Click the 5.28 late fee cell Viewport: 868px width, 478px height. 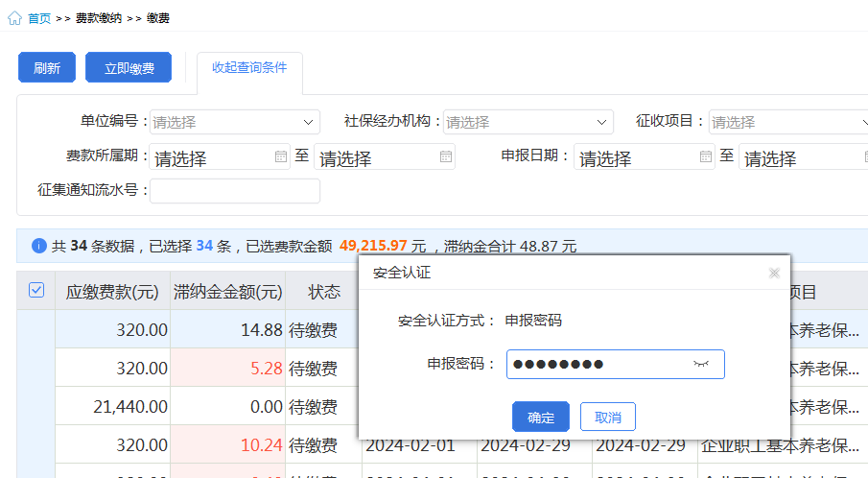point(227,368)
